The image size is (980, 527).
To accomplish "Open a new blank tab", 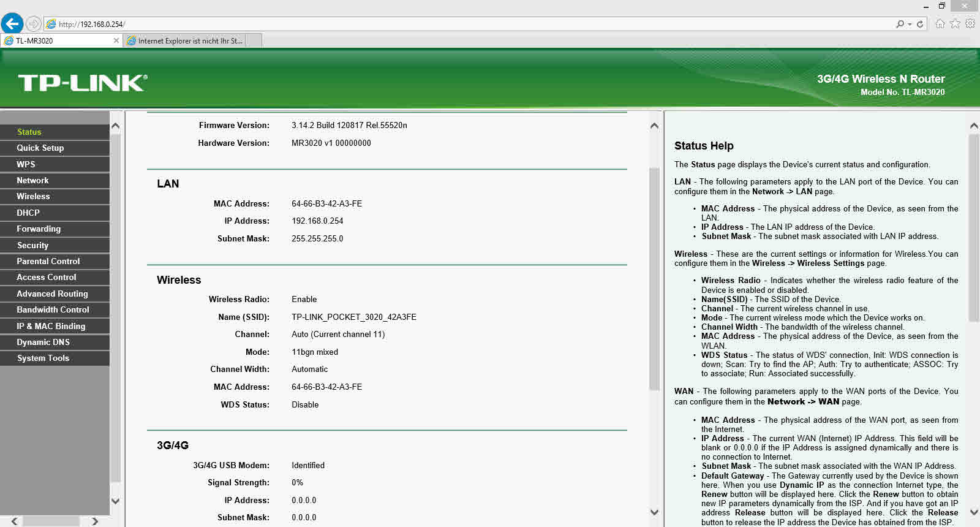I will pos(254,40).
